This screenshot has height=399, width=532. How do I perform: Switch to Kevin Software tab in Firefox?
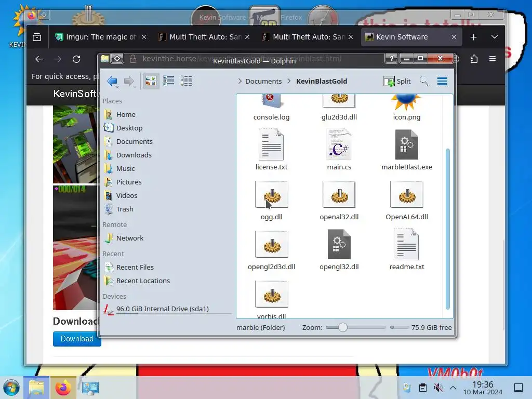point(411,37)
